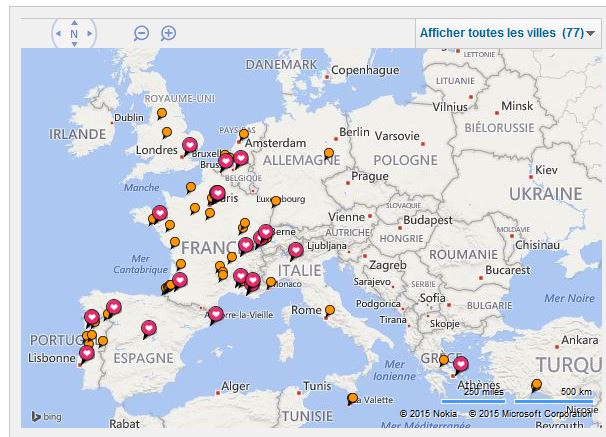Select the heart pin near Andorre-la-Vieille
Image resolution: width=606 pixels, height=437 pixels.
pyautogui.click(x=215, y=313)
